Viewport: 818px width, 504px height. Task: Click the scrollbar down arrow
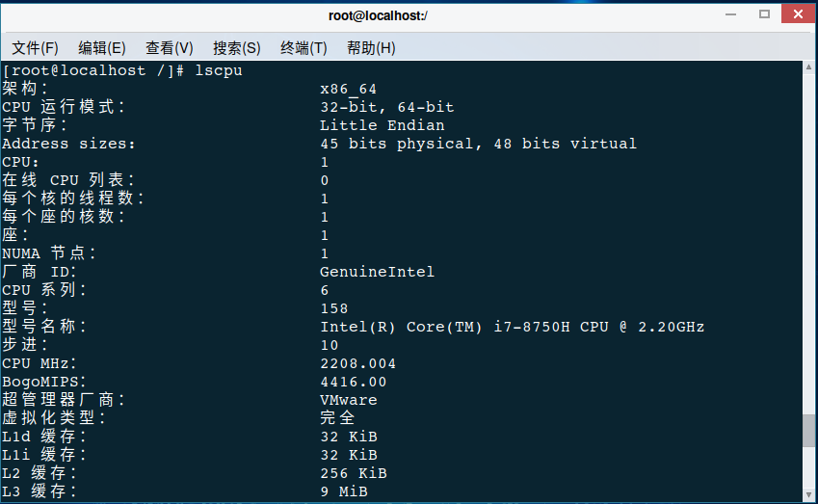[x=808, y=494]
